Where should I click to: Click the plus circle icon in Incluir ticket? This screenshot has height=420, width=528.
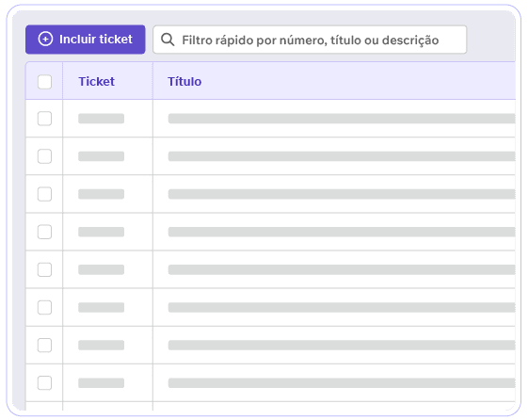pyautogui.click(x=45, y=39)
